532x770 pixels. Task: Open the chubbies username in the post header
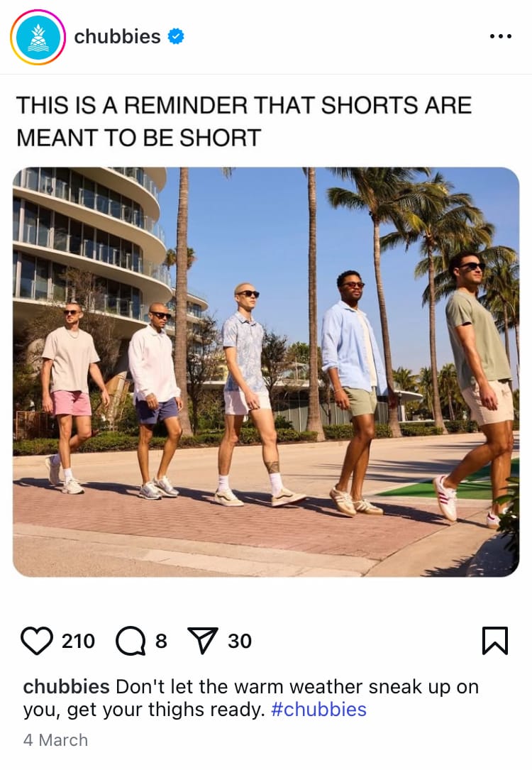click(117, 36)
